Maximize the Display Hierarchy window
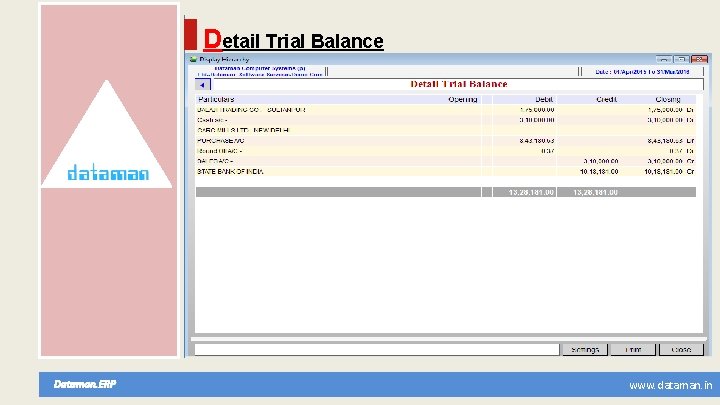 pyautogui.click(x=681, y=59)
